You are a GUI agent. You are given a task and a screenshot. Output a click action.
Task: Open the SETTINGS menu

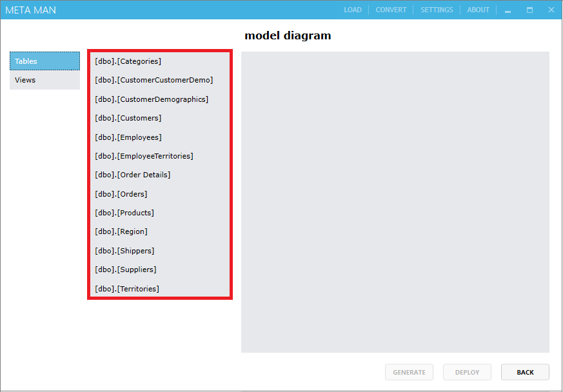coord(437,10)
